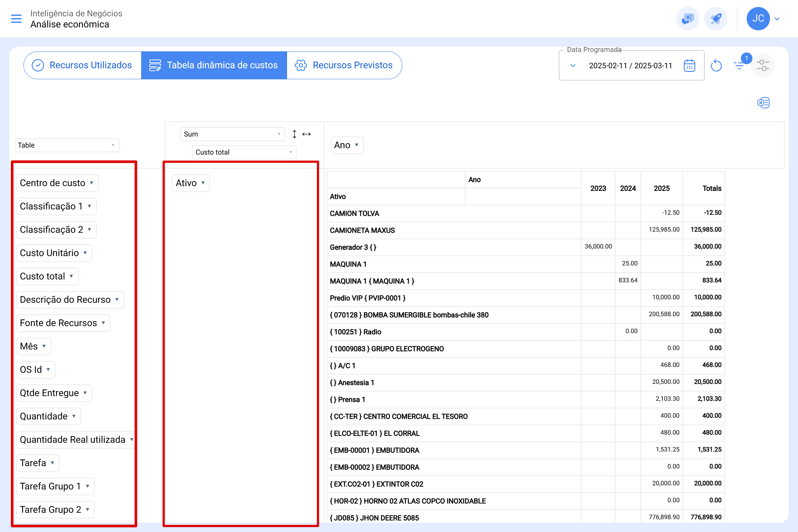Click the 833.64 value under 2024

click(628, 280)
